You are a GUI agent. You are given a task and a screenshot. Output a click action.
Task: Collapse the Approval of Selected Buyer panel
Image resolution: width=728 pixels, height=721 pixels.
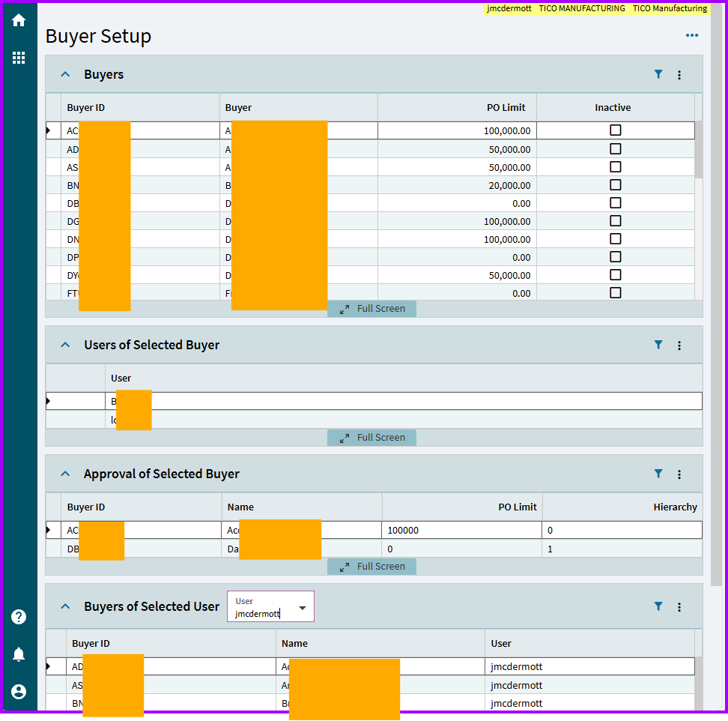65,474
